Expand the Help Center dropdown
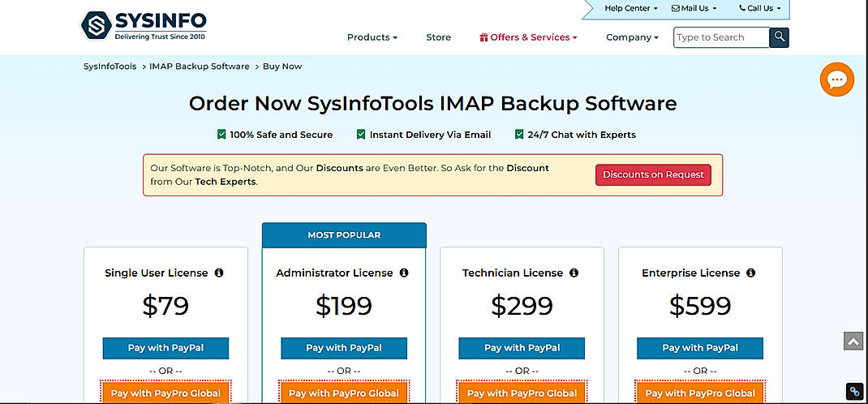 tap(631, 8)
